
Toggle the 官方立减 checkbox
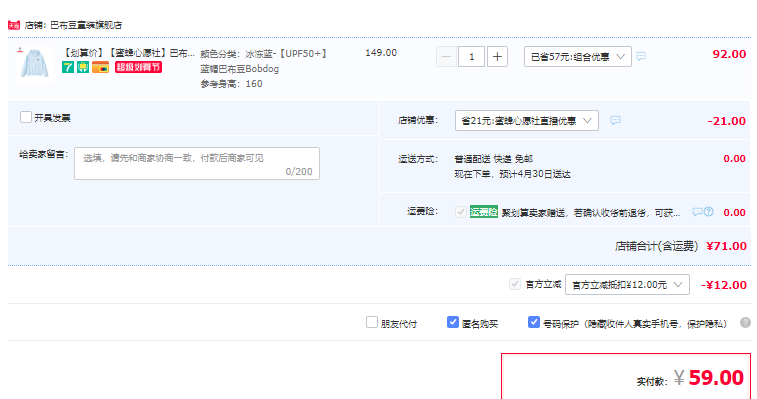click(515, 284)
